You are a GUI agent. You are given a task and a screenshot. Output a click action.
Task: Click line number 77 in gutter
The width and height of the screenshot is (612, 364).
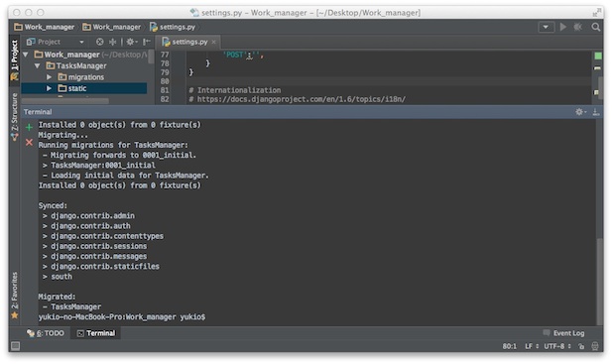click(165, 55)
